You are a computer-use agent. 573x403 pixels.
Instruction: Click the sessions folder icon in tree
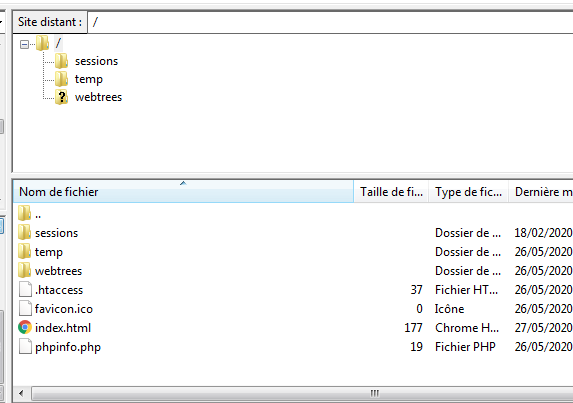(x=61, y=61)
